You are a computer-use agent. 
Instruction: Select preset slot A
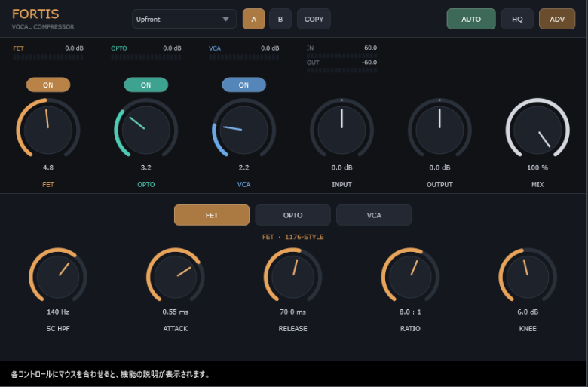point(254,19)
